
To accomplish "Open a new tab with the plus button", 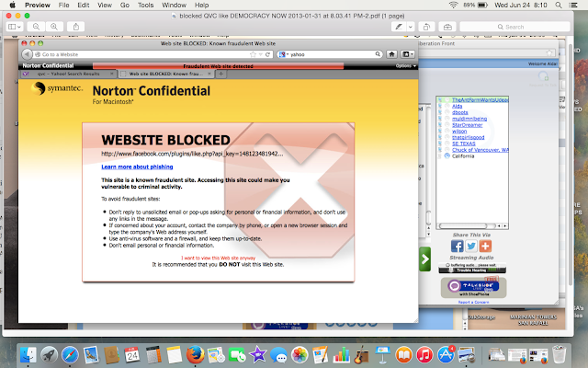I will [220, 74].
